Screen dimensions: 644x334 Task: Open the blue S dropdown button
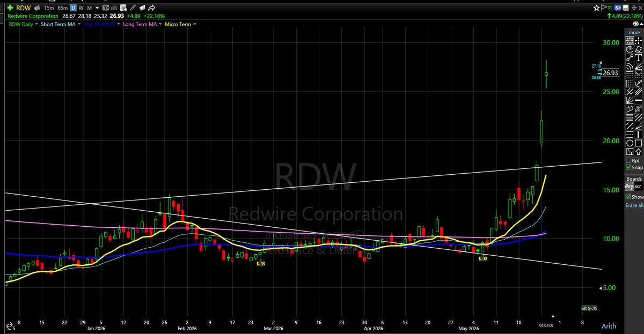pyautogui.click(x=618, y=8)
